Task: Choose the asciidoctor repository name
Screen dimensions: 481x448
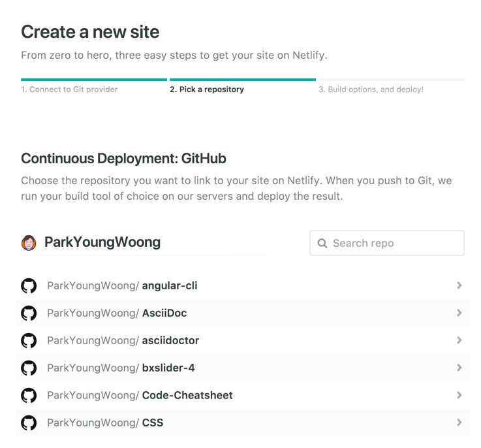Action: [x=170, y=340]
